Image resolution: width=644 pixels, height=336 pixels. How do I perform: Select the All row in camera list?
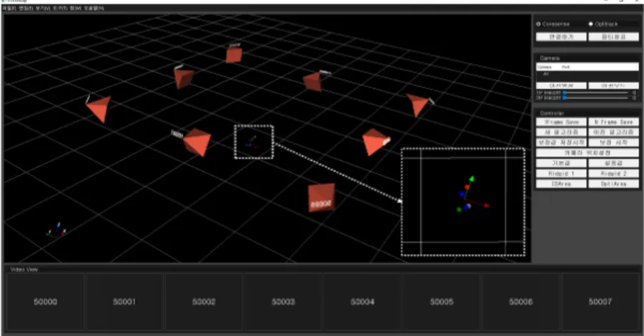(588, 74)
